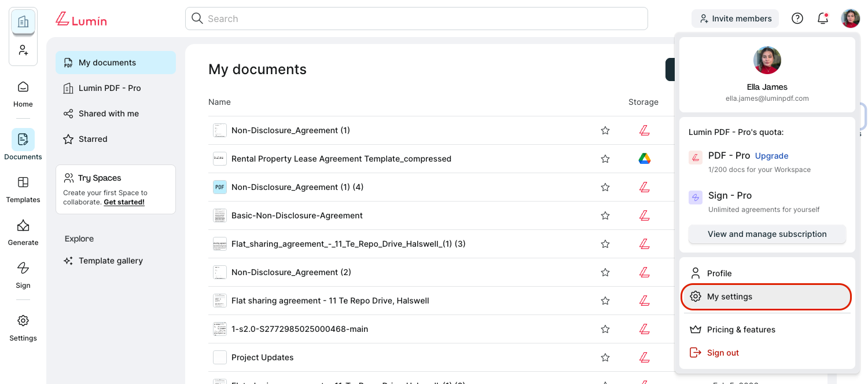
Task: Choose Sign out from the account menu
Action: pos(723,353)
